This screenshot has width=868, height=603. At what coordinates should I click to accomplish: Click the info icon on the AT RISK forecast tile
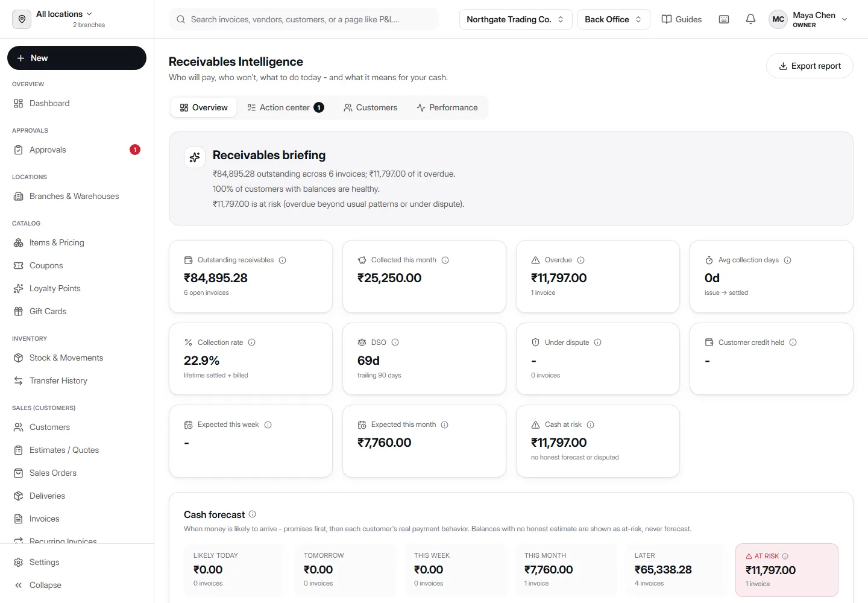coord(785,557)
